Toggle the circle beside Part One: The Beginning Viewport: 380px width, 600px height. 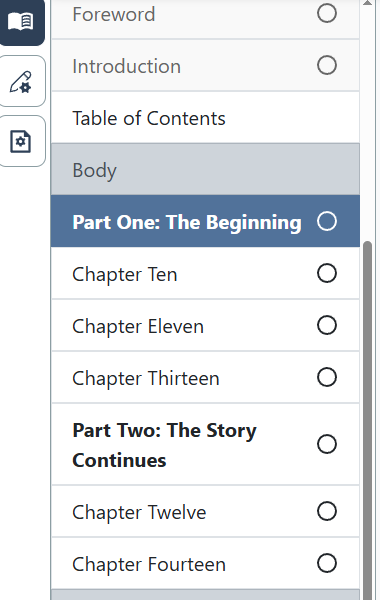point(327,221)
